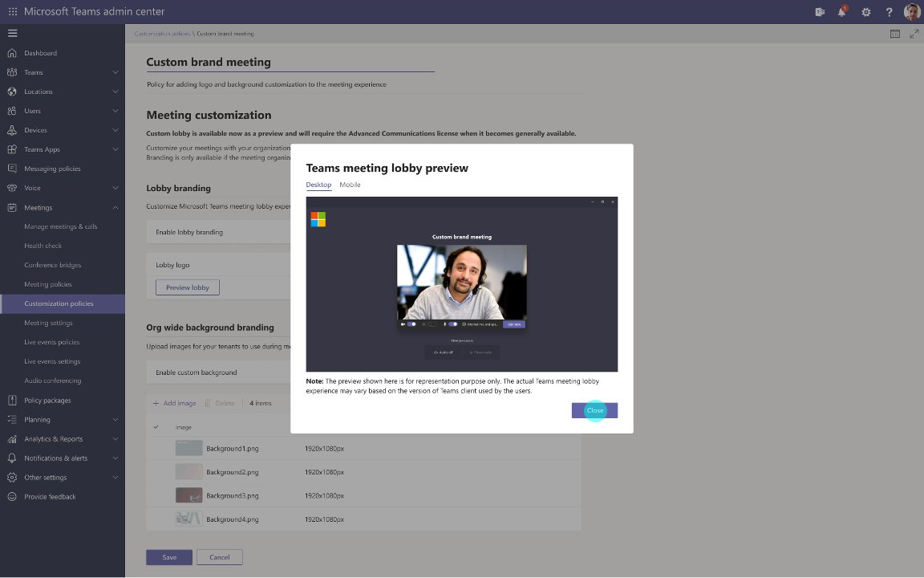
Task: Expand the Voice chevron
Action: pyautogui.click(x=115, y=188)
